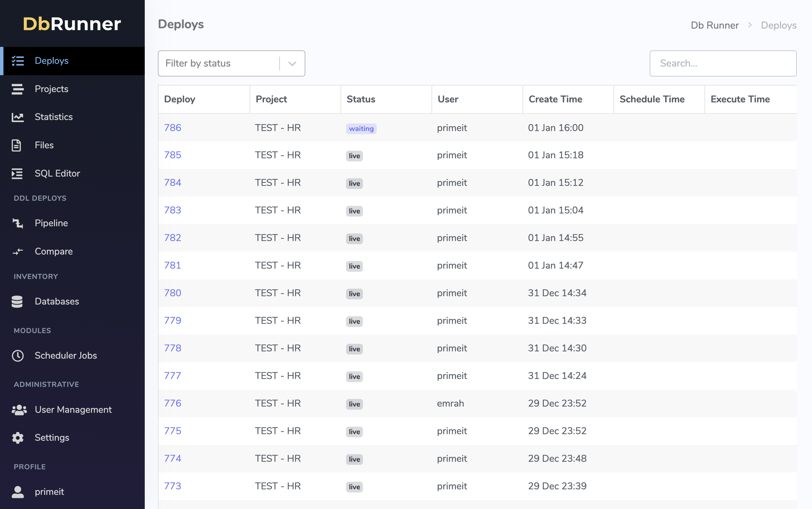This screenshot has width=812, height=509.
Task: Click the waiting status badge
Action: (361, 129)
